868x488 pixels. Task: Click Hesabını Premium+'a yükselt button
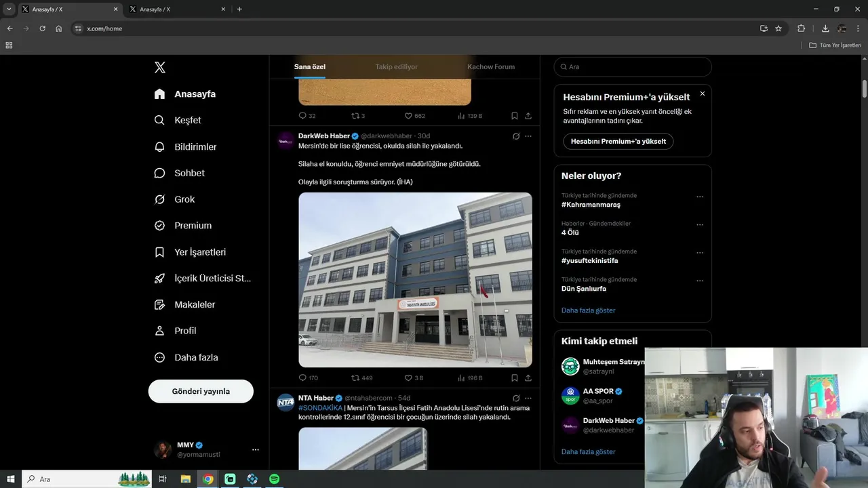coord(618,141)
